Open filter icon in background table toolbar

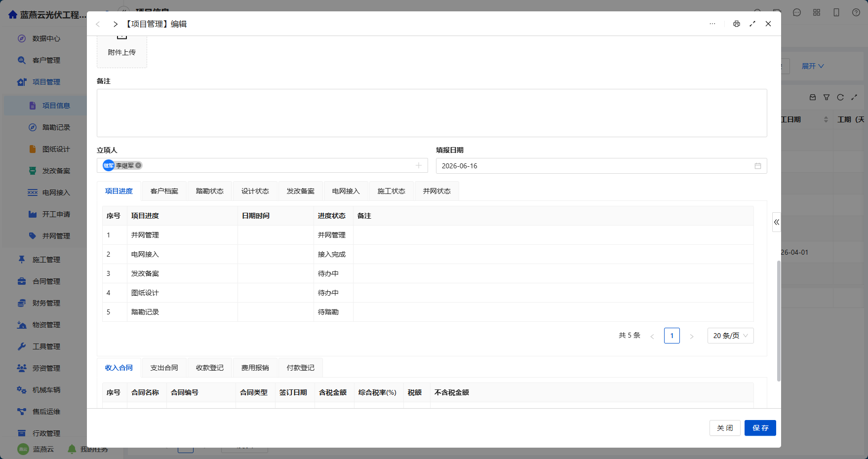point(827,97)
